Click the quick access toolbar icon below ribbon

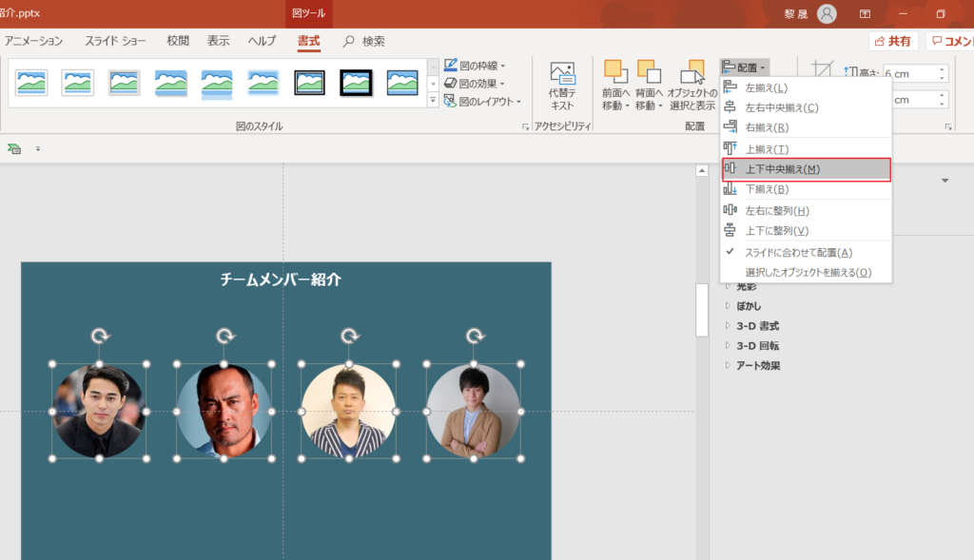click(14, 148)
